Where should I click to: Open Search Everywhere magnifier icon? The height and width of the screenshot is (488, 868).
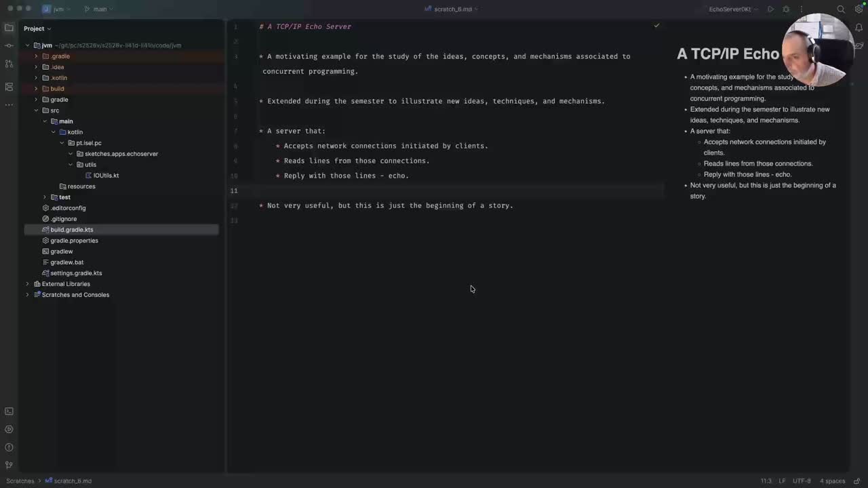[841, 9]
